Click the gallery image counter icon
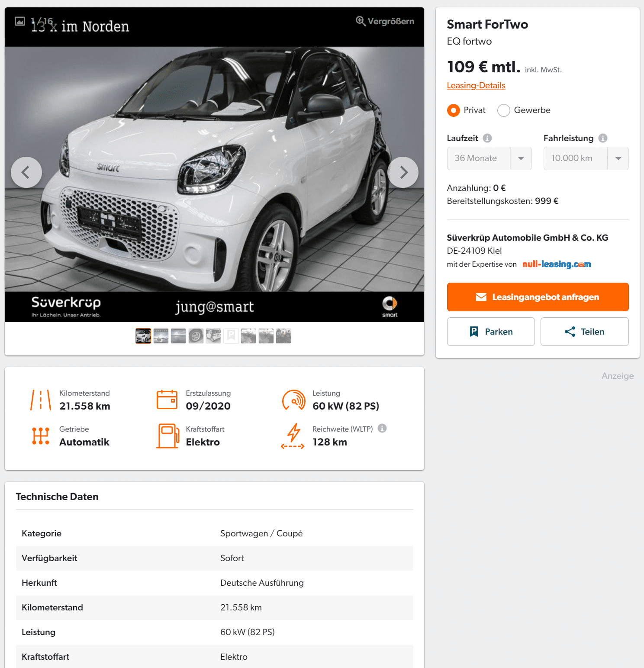Image resolution: width=644 pixels, height=668 pixels. [20, 21]
